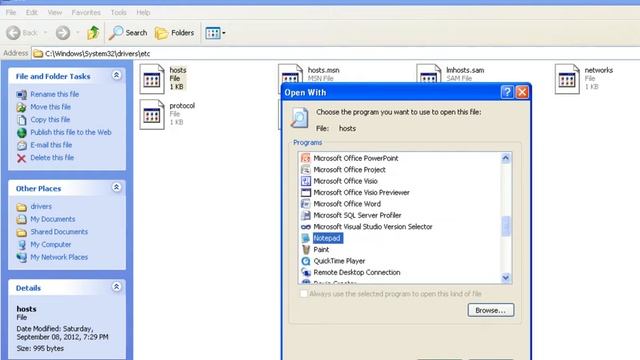Select the hosts file icon
The image size is (640, 360).
pyautogui.click(x=152, y=79)
